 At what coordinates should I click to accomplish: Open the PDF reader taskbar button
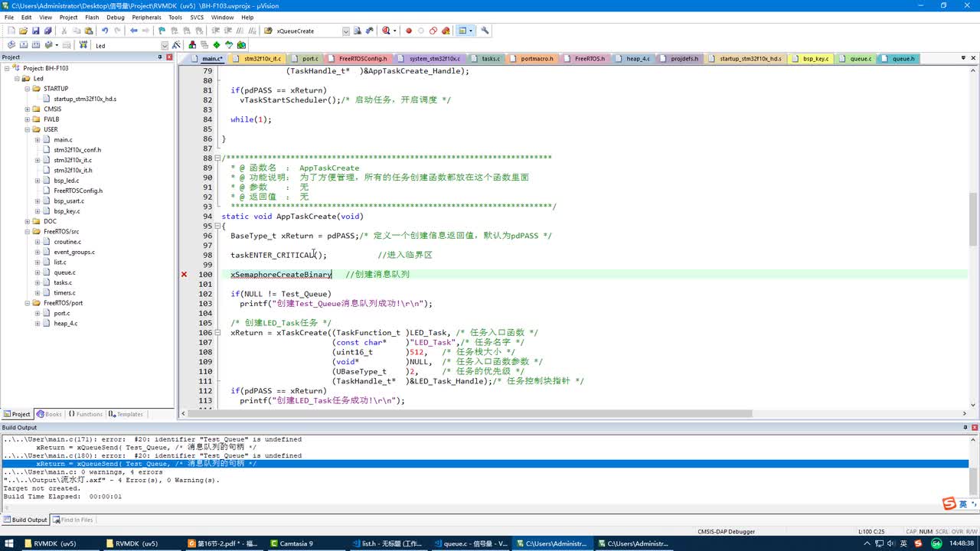224,543
